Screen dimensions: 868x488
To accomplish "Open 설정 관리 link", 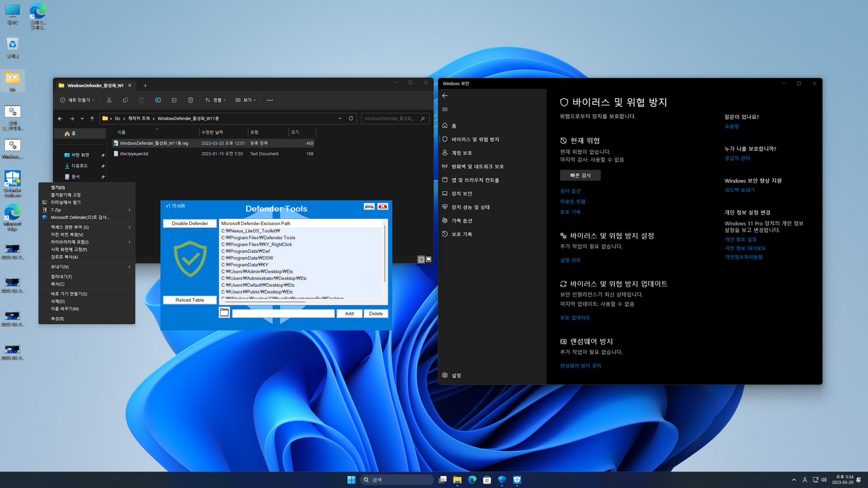I will (x=570, y=260).
